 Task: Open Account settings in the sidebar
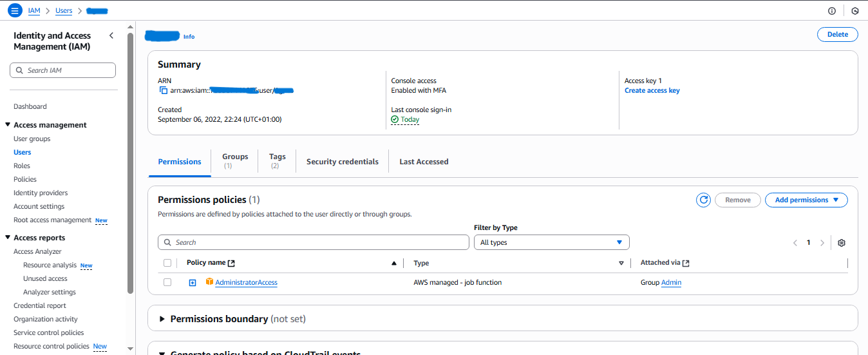[x=39, y=206]
